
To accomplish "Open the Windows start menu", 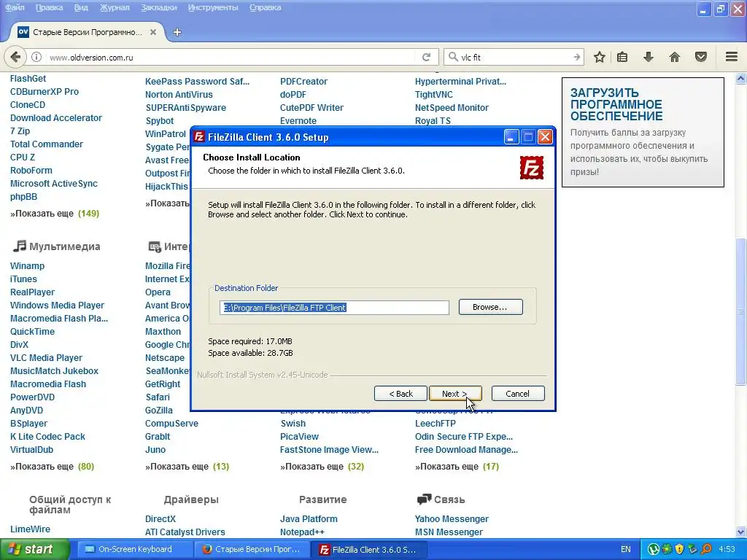I will coord(35,549).
